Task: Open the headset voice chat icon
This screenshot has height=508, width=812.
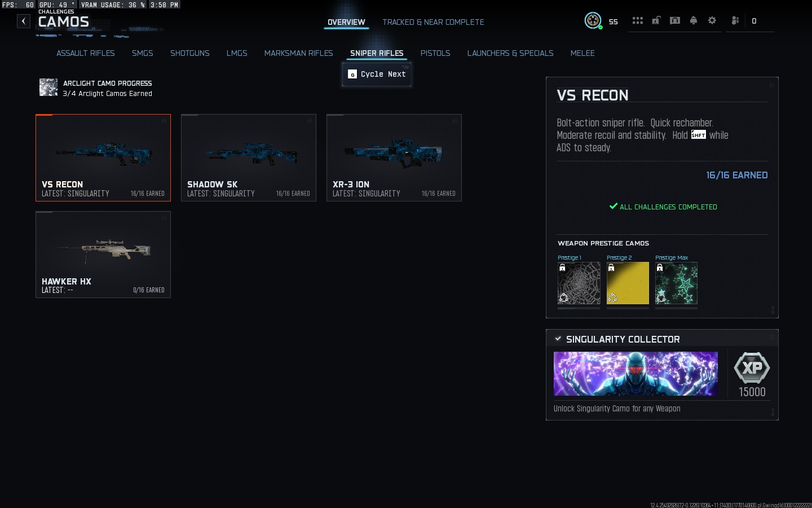Action: point(674,21)
